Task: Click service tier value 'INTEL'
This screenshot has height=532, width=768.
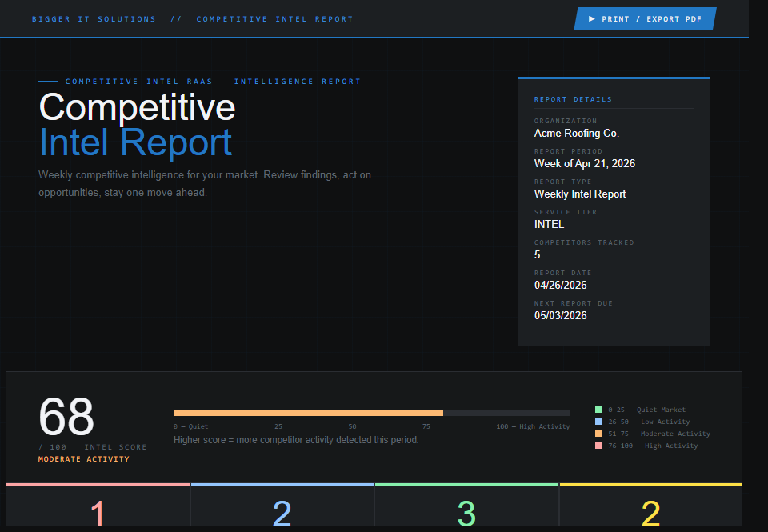Action: (x=549, y=224)
